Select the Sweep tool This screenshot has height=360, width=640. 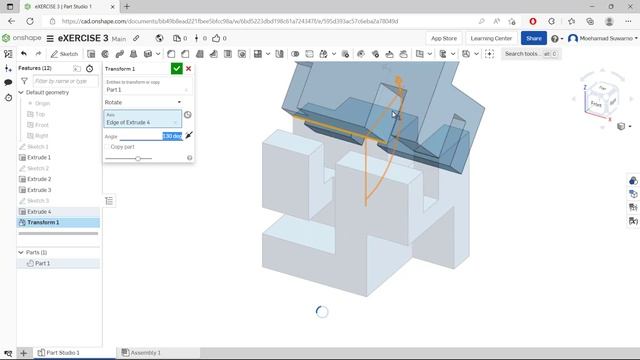(x=120, y=54)
